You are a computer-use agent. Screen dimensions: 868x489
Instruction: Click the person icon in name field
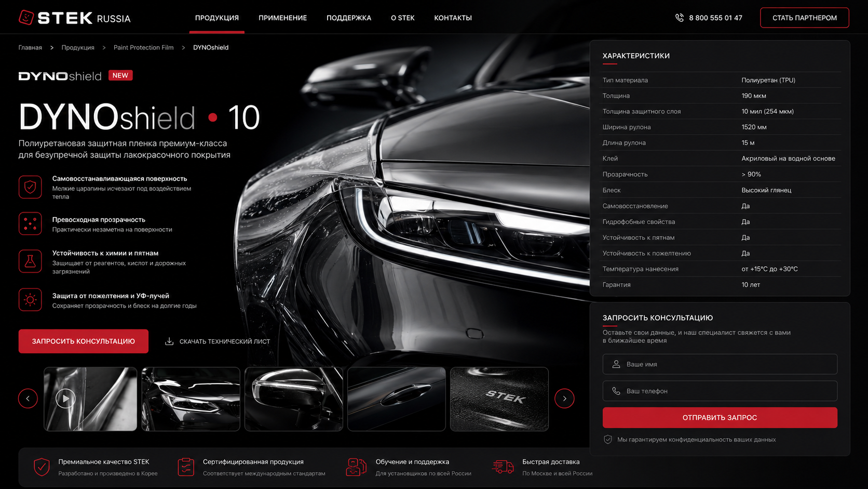[x=616, y=364]
